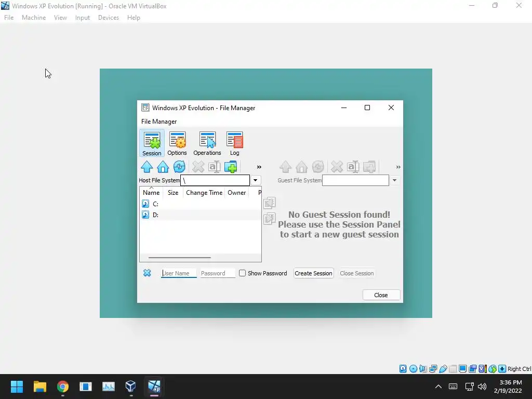Click the host rename icon
The height and width of the screenshot is (399, 532).
[x=215, y=167]
